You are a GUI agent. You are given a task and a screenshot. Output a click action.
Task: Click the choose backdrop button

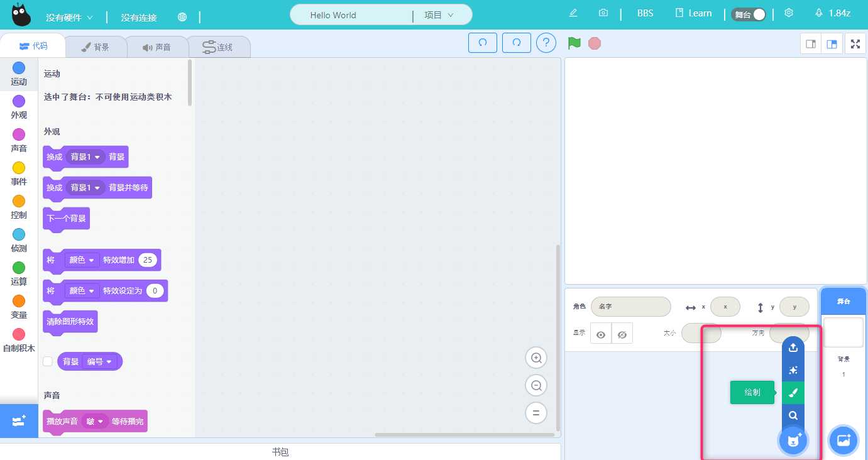(x=843, y=440)
